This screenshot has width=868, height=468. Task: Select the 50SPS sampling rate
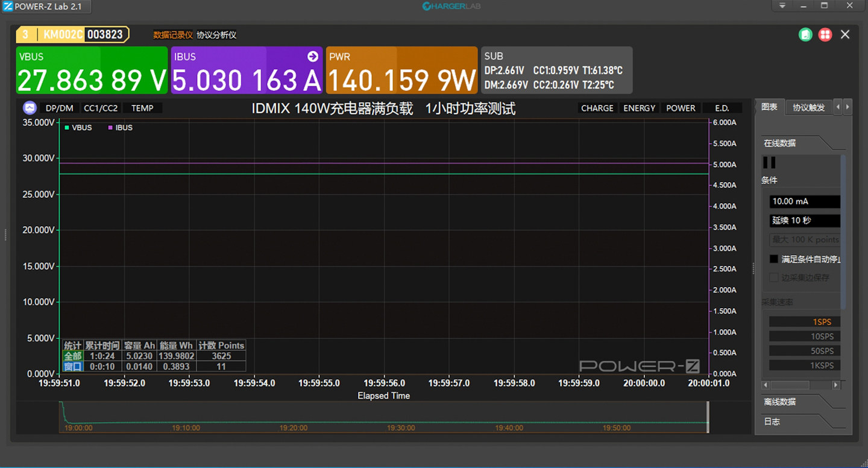tap(805, 350)
